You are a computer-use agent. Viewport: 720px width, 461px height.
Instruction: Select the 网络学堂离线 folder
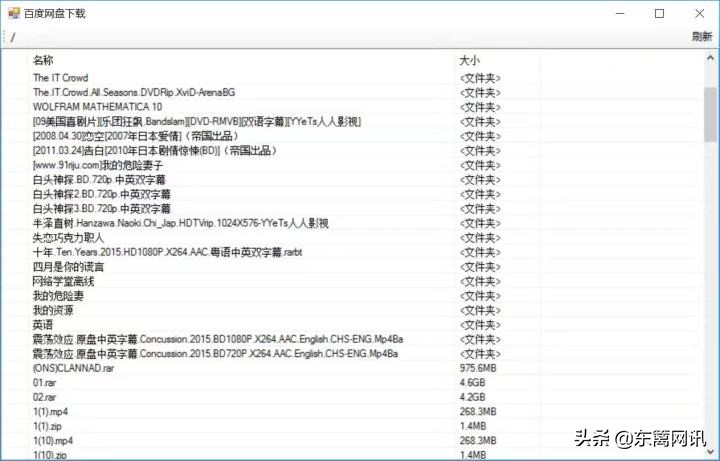pos(63,281)
